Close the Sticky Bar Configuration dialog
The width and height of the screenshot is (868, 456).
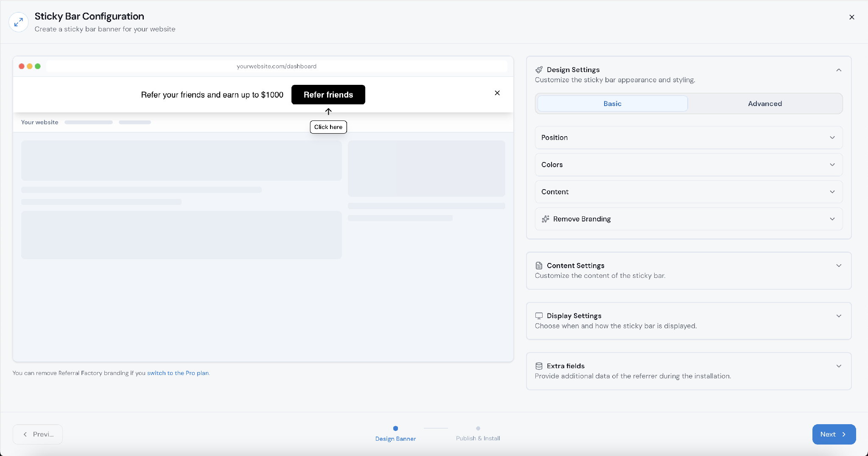tap(851, 17)
